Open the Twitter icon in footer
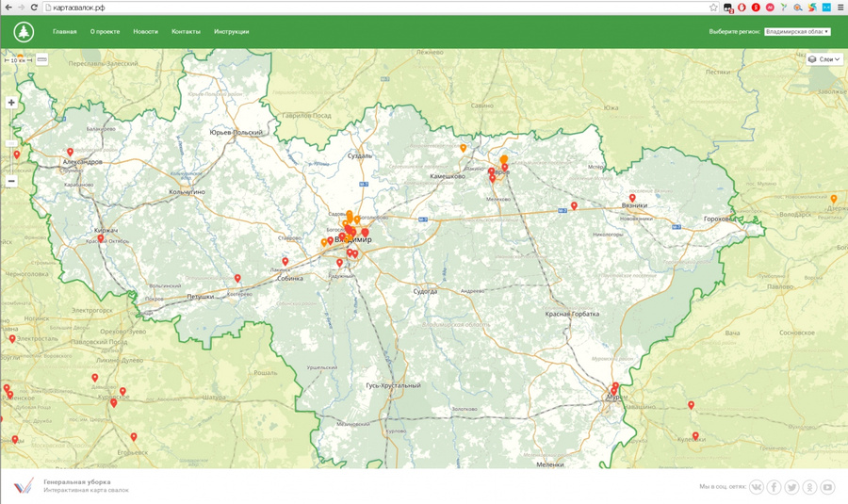This screenshot has width=848, height=504. point(791,487)
